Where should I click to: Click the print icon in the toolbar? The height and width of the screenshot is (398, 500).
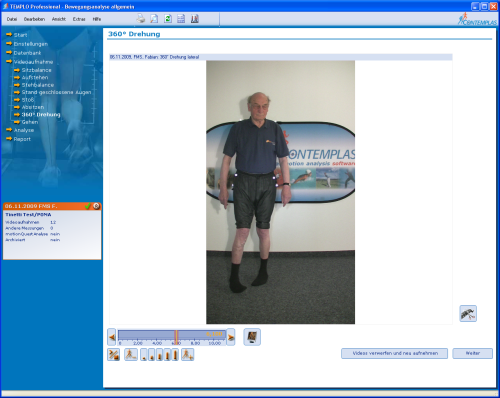click(141, 19)
